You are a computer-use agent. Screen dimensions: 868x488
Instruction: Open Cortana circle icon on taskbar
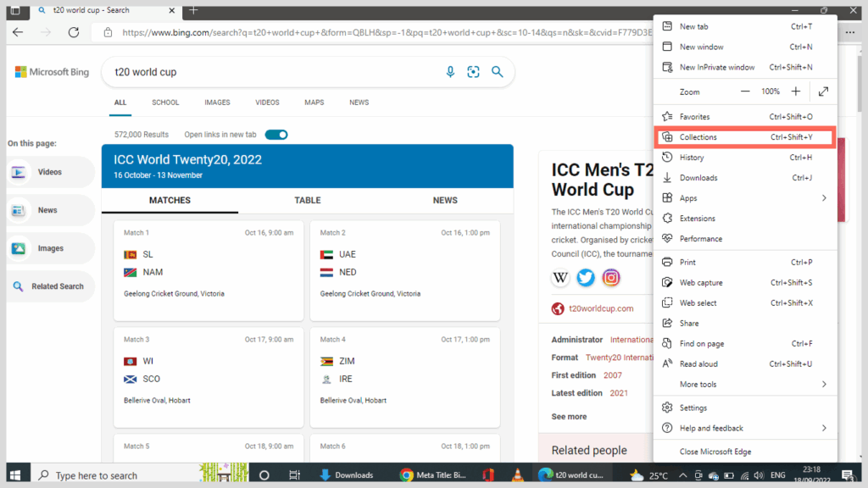pyautogui.click(x=264, y=475)
